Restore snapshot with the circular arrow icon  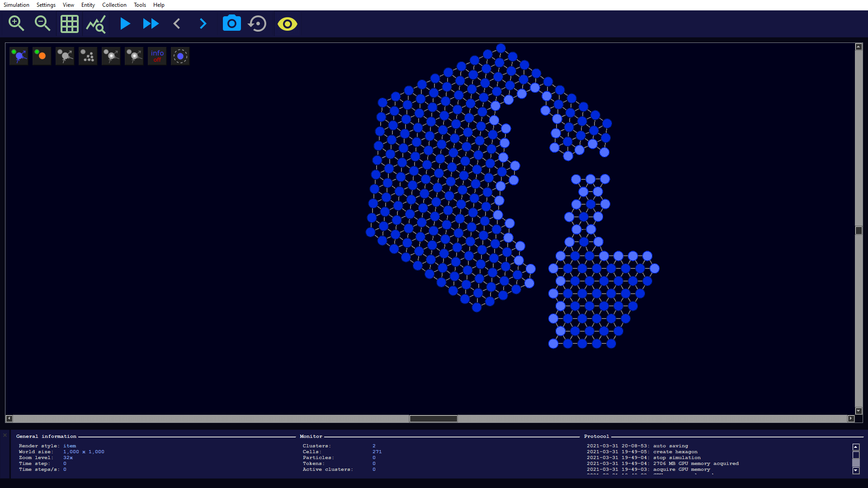tap(258, 23)
